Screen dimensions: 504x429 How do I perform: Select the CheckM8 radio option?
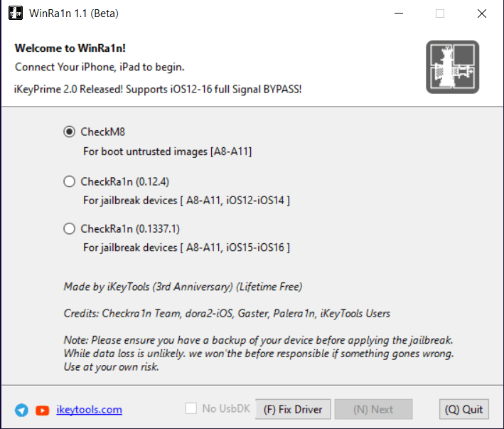[x=69, y=132]
